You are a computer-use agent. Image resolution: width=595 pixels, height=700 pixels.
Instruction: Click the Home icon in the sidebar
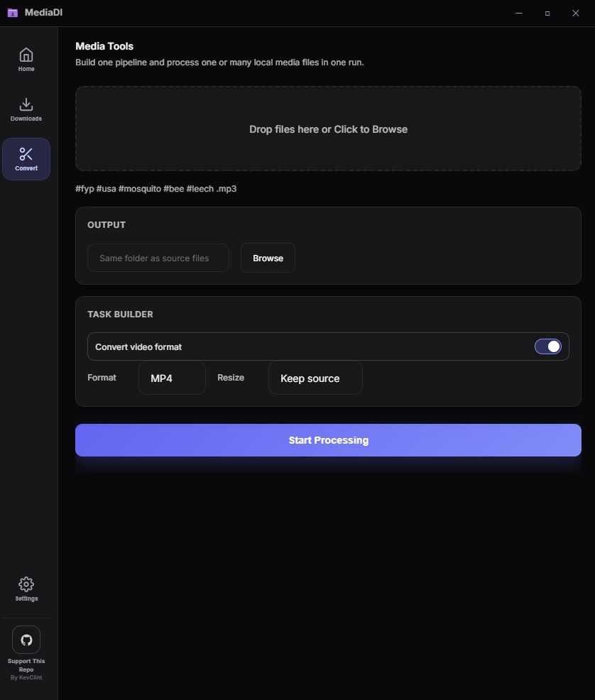(26, 54)
